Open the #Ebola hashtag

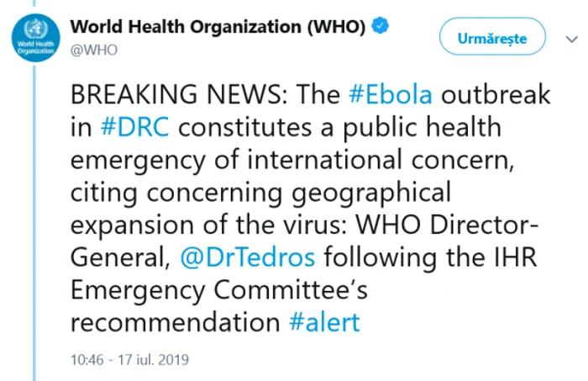pyautogui.click(x=391, y=94)
